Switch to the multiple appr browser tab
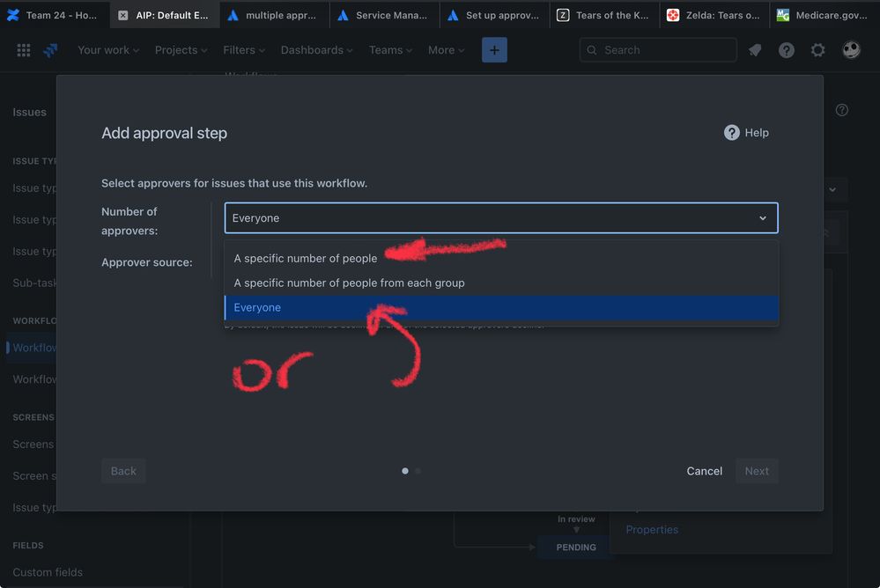 coord(275,15)
